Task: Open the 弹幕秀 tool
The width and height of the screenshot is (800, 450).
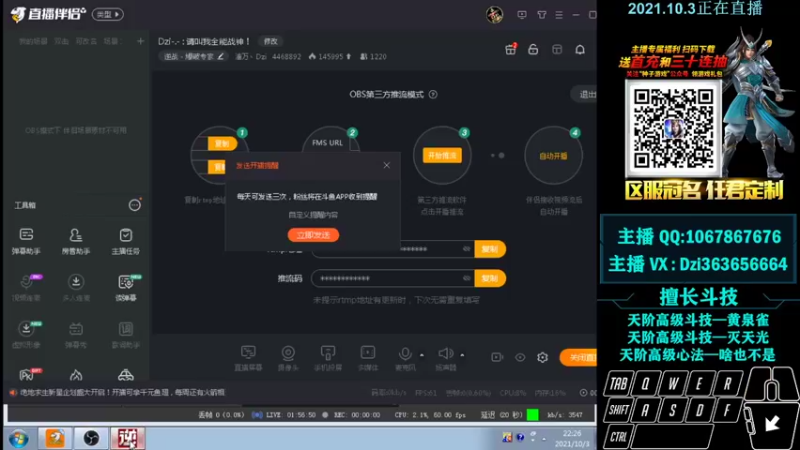Action: tap(76, 335)
